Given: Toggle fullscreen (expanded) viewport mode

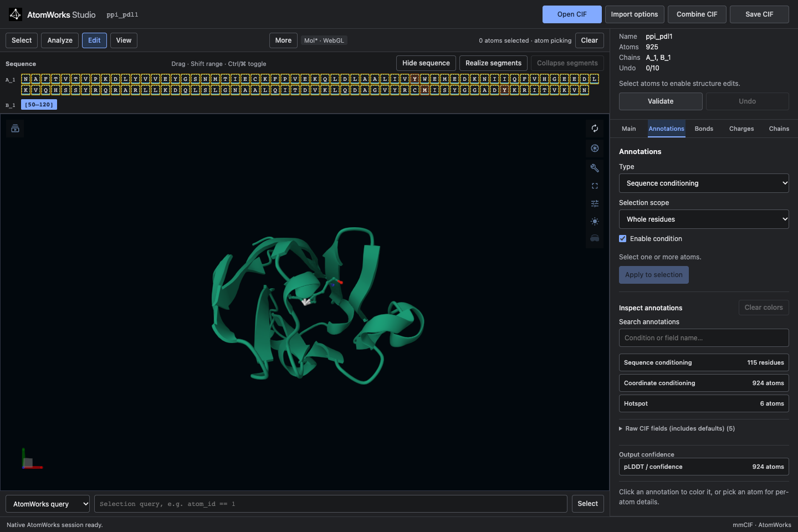Looking at the screenshot, I should [x=595, y=186].
